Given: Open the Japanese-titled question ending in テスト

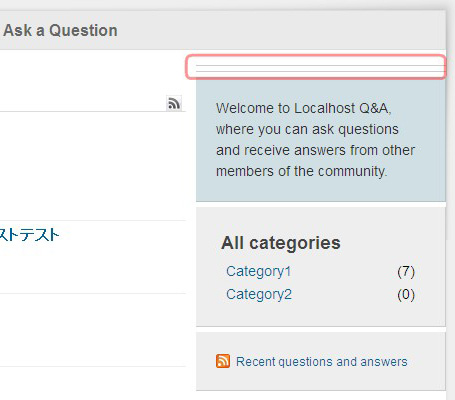Looking at the screenshot, I should tap(29, 235).
